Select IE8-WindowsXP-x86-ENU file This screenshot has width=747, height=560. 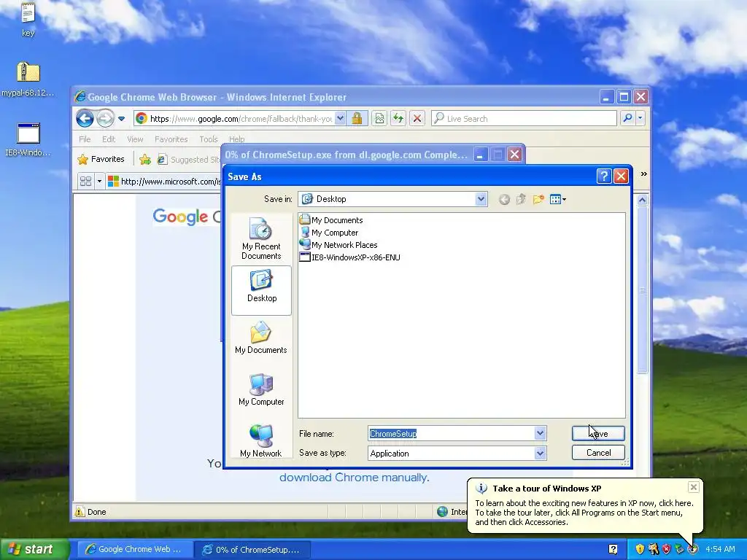349,257
